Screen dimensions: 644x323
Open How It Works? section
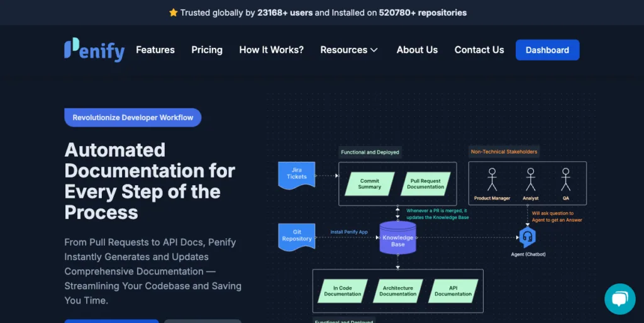pos(272,50)
